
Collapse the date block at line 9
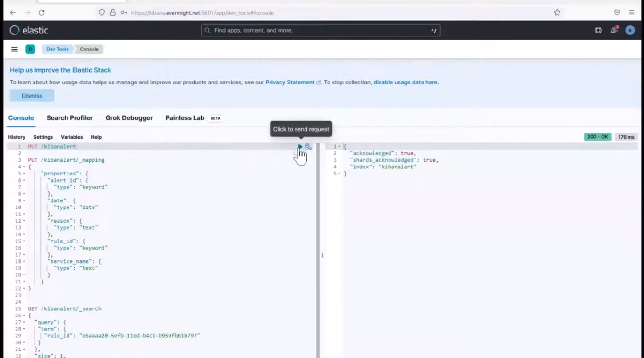pyautogui.click(x=24, y=200)
